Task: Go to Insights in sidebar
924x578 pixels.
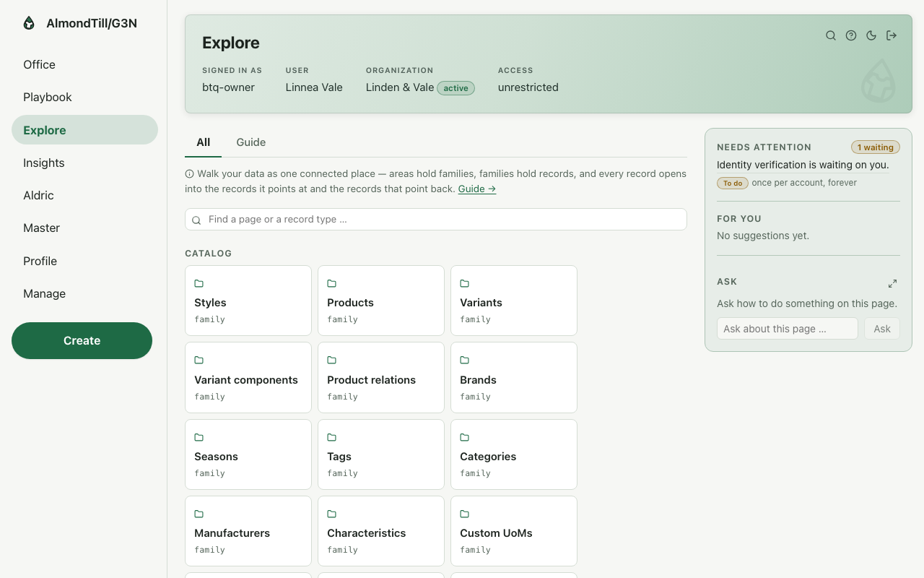Action: pos(84,163)
